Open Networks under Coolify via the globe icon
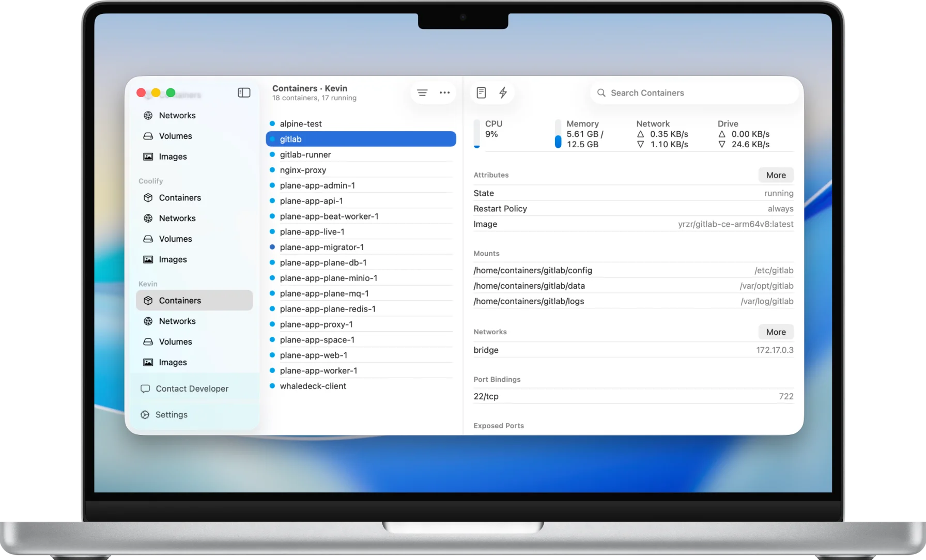Screen dimensions: 926x560 pyautogui.click(x=178, y=218)
